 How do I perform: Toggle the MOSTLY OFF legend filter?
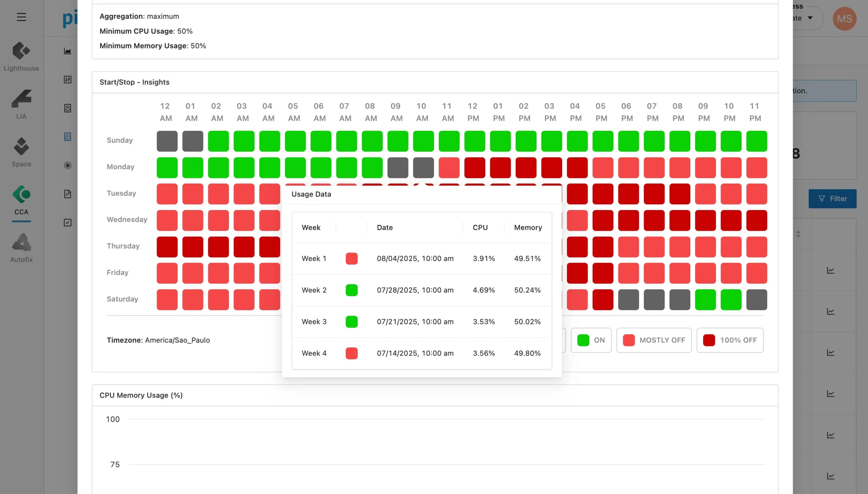coord(654,340)
